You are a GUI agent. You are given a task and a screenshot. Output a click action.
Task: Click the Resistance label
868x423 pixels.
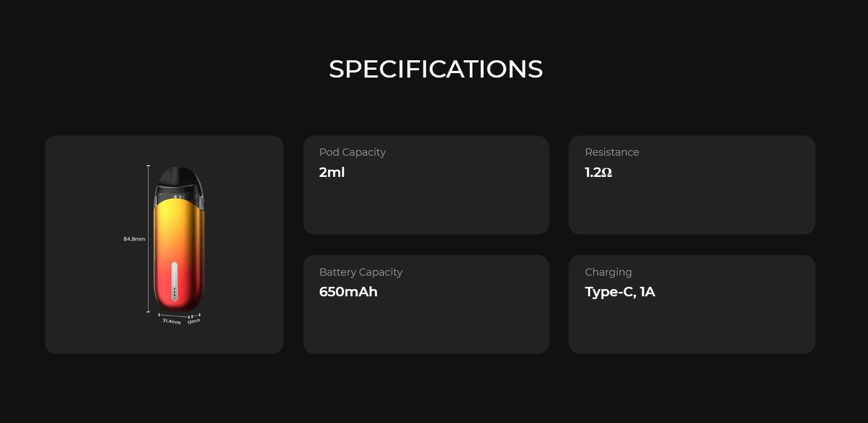pyautogui.click(x=612, y=152)
